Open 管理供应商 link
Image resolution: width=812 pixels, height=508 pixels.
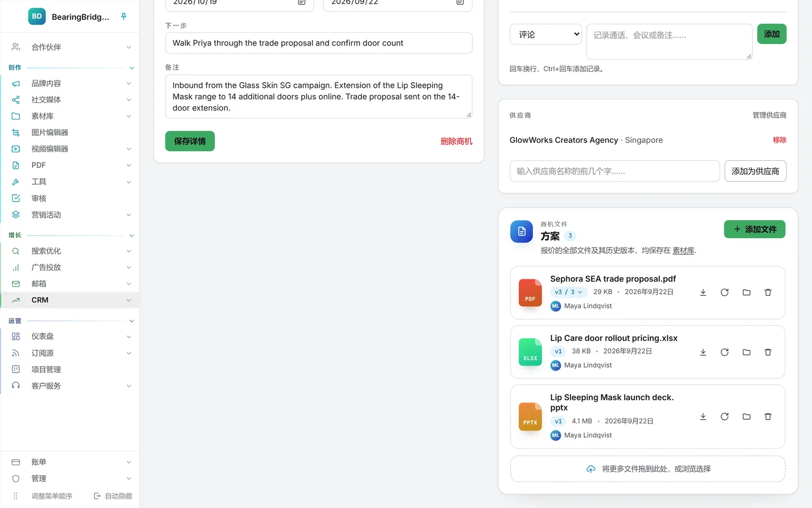pos(769,115)
